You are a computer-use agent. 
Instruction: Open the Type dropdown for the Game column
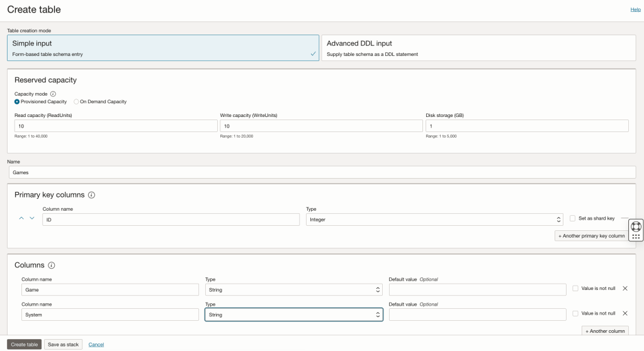(293, 290)
